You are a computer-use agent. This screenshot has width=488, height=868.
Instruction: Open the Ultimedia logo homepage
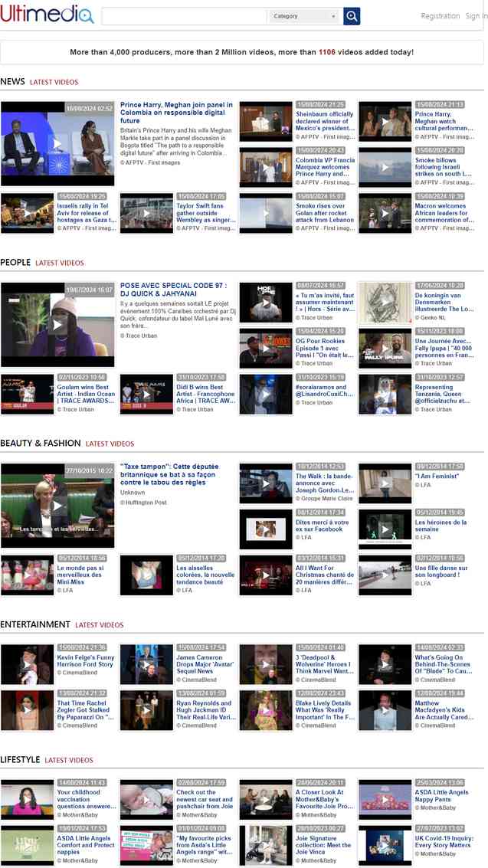(x=47, y=15)
